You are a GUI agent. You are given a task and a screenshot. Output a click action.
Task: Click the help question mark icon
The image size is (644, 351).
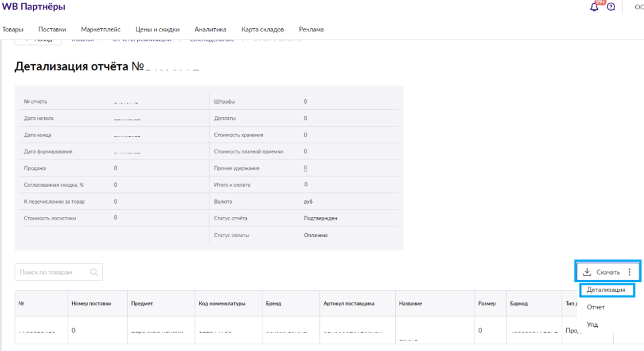pos(611,7)
